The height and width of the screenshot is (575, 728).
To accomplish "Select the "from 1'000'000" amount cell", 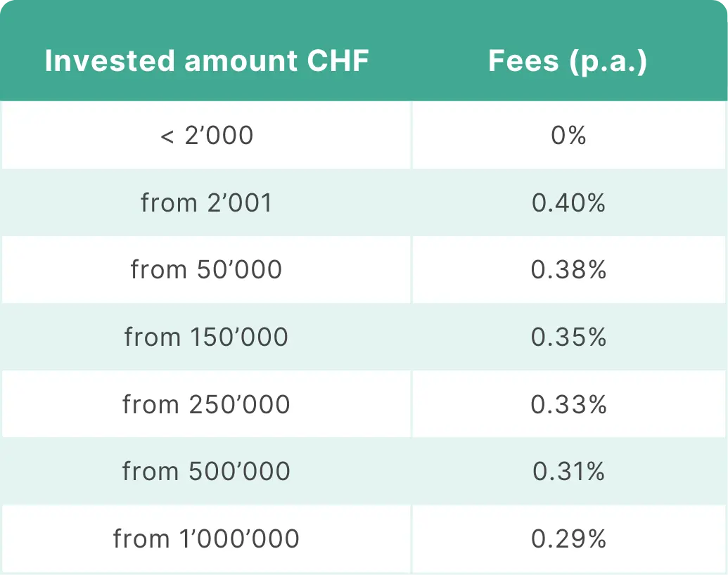I will point(206,539).
